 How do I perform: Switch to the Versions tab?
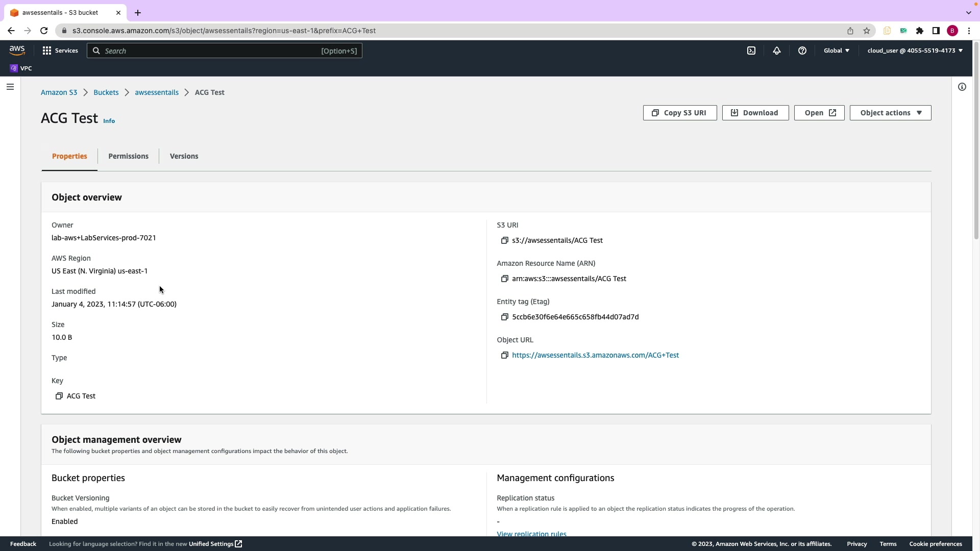[x=184, y=156]
